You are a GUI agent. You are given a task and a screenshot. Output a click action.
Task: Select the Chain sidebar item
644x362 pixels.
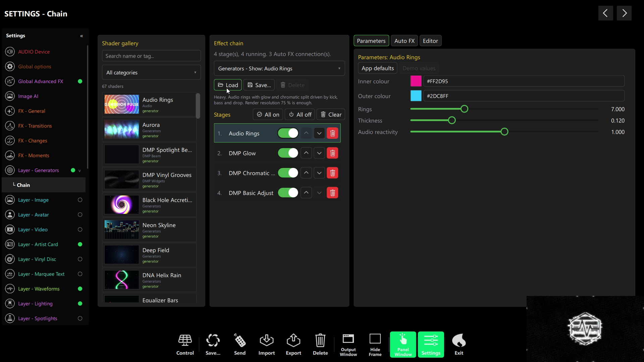pos(44,185)
